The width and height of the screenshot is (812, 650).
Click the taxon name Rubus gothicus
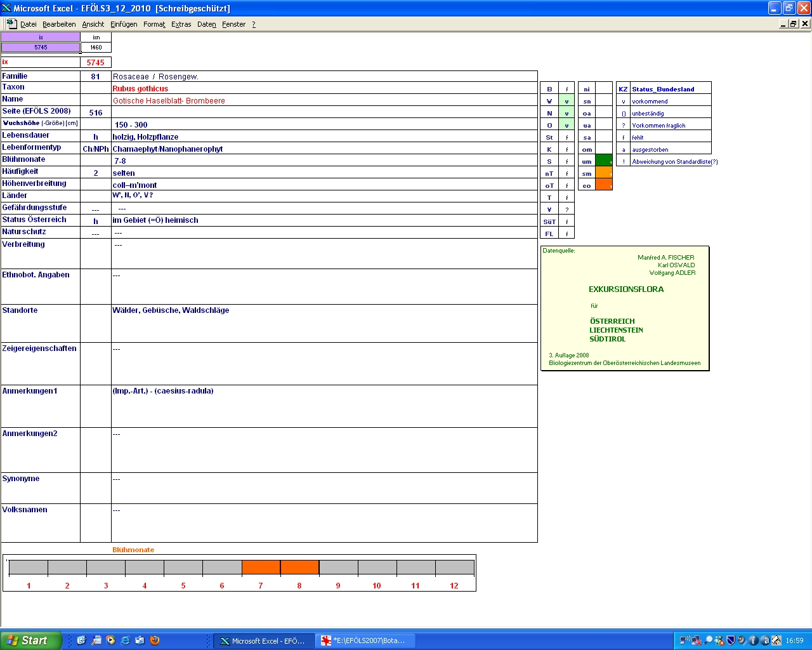coord(140,89)
